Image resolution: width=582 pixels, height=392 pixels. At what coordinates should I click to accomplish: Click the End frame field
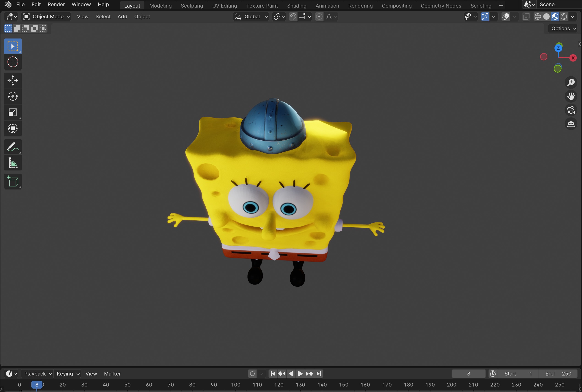tap(558, 373)
